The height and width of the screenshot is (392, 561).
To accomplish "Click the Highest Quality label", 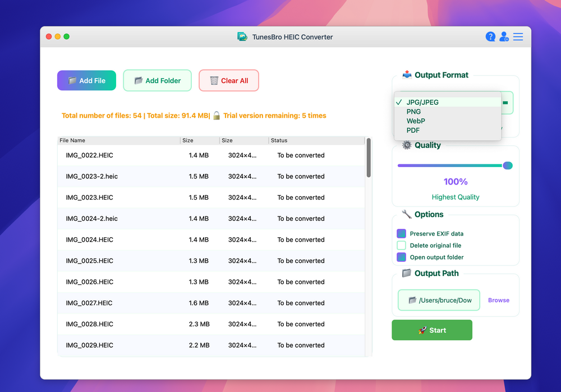I will 456,197.
